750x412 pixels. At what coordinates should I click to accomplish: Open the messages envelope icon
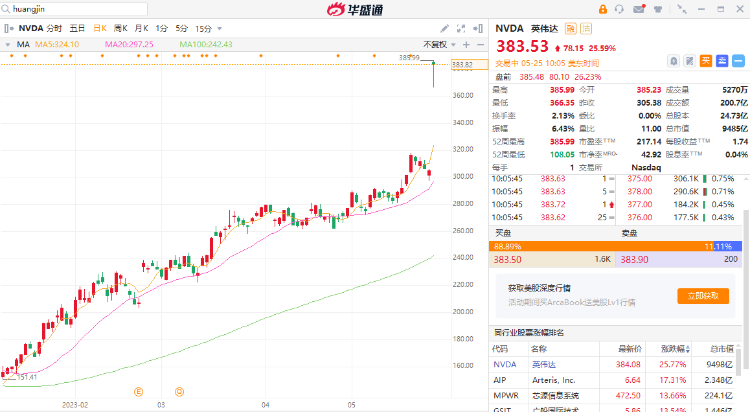[639, 9]
